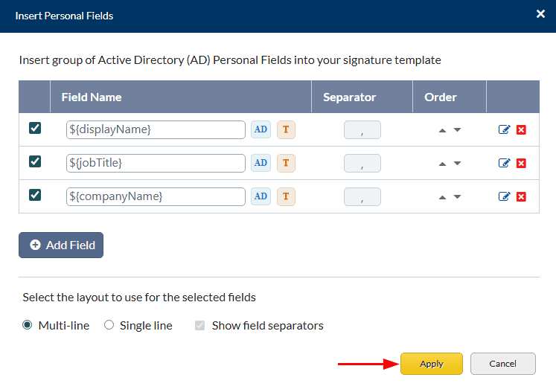
Task: Edit the companyName field entry
Action: (504, 196)
